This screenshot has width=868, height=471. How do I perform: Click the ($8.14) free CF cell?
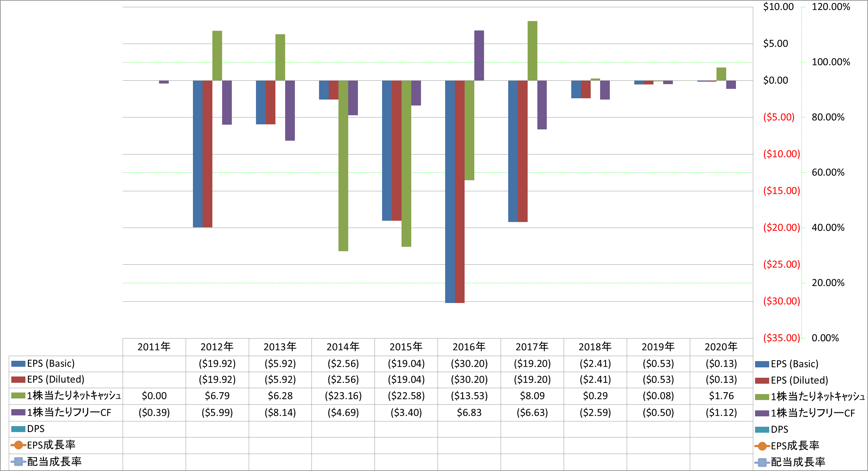click(x=280, y=413)
